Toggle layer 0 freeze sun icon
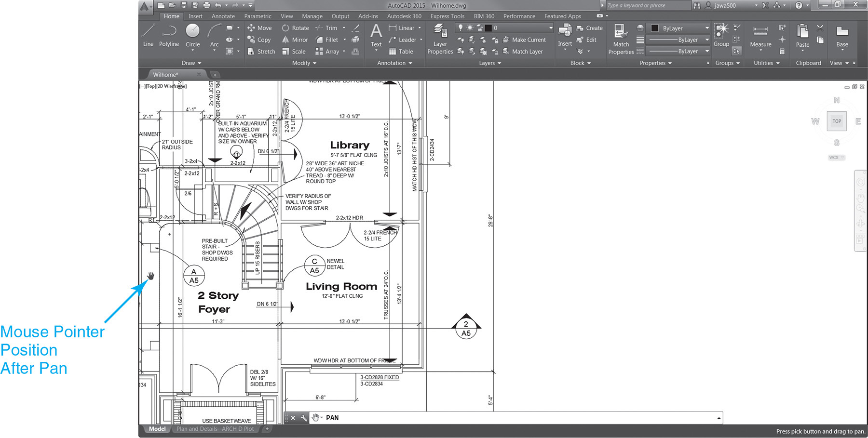 (470, 28)
